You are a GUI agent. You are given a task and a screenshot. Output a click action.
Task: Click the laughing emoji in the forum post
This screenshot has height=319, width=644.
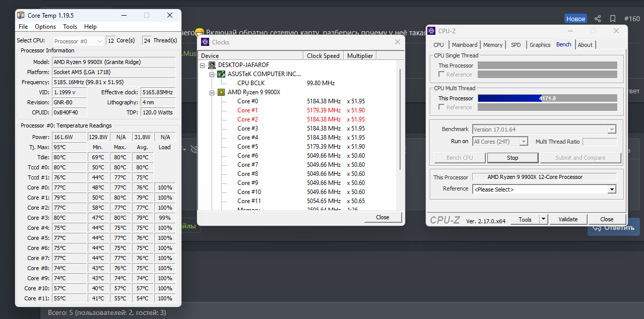[200, 33]
